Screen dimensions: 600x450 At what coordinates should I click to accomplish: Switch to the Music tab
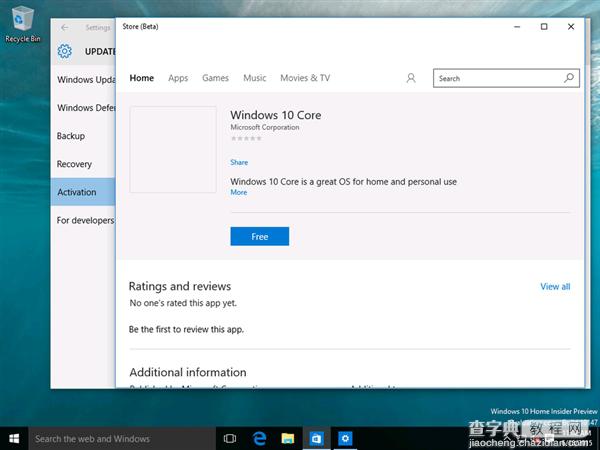254,78
